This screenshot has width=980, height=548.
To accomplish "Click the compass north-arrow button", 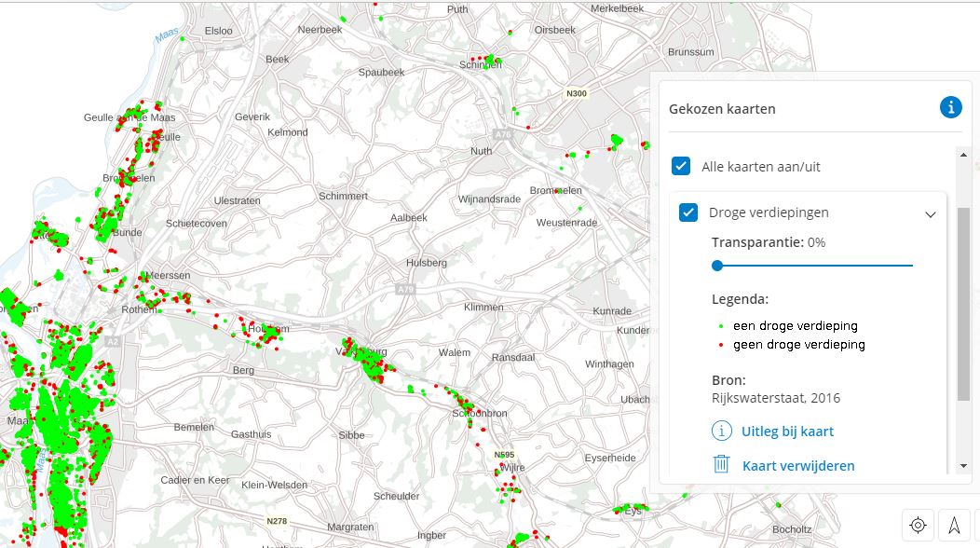I will coord(952,525).
